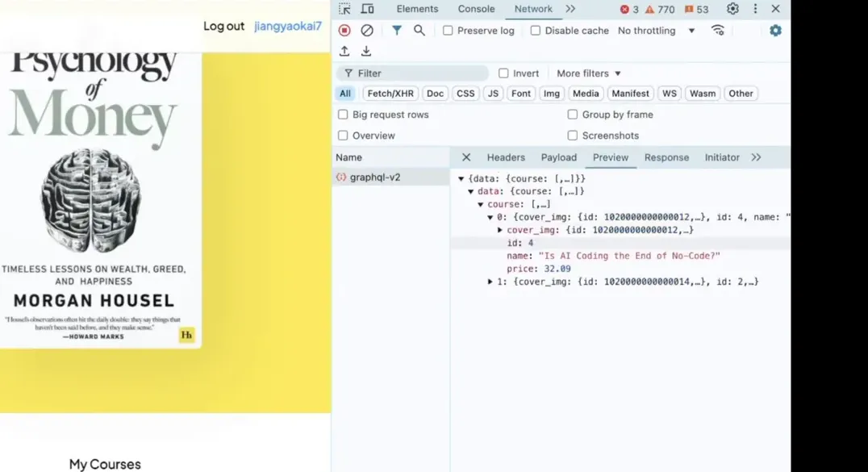
Task: Toggle the network filter funnel icon
Action: click(x=396, y=31)
